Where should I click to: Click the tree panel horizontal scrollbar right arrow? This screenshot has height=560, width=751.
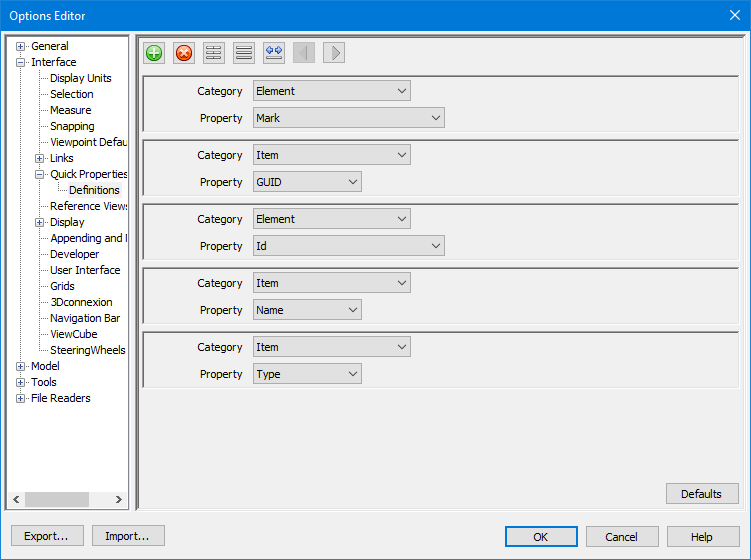(x=119, y=499)
